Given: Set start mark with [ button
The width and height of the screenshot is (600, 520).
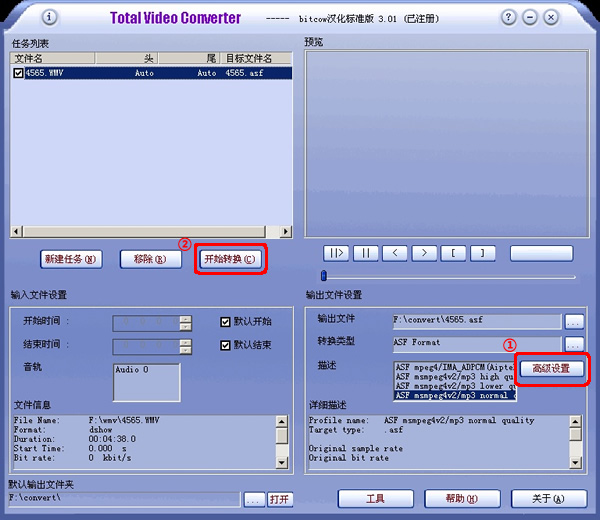Looking at the screenshot, I should 453,253.
